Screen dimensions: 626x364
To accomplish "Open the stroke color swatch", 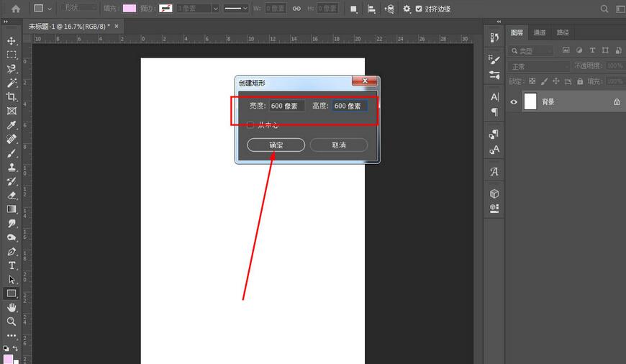I will click(x=165, y=9).
